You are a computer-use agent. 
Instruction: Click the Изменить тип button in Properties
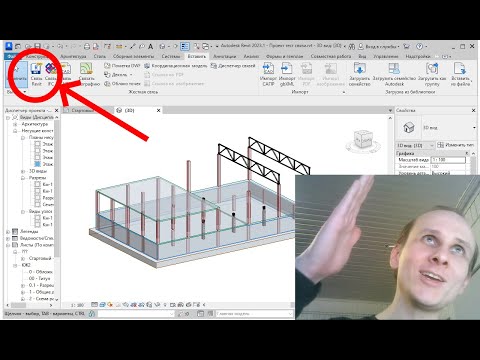click(x=456, y=145)
